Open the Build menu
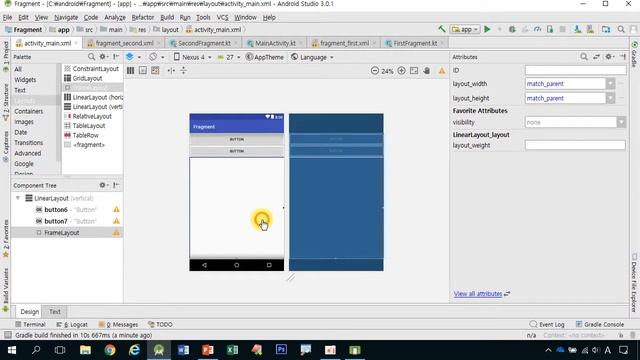The height and width of the screenshot is (360, 640). pyautogui.click(x=167, y=18)
